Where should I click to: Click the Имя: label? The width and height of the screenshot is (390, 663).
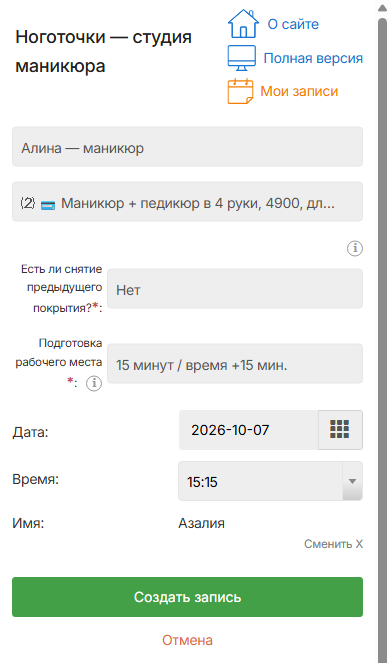tap(28, 523)
